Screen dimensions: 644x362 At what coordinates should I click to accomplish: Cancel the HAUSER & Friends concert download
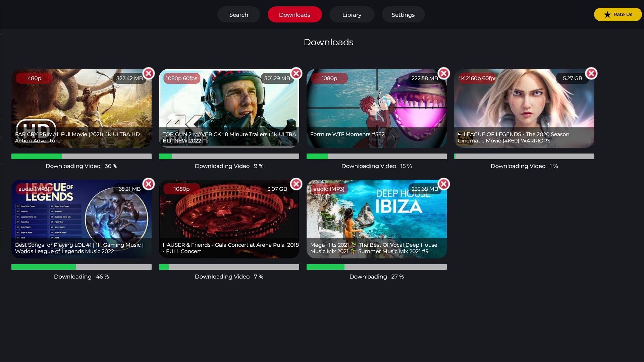(296, 184)
